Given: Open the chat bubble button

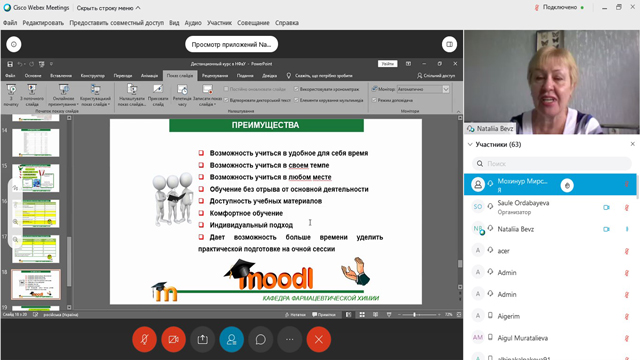Looking at the screenshot, I should click(260, 339).
